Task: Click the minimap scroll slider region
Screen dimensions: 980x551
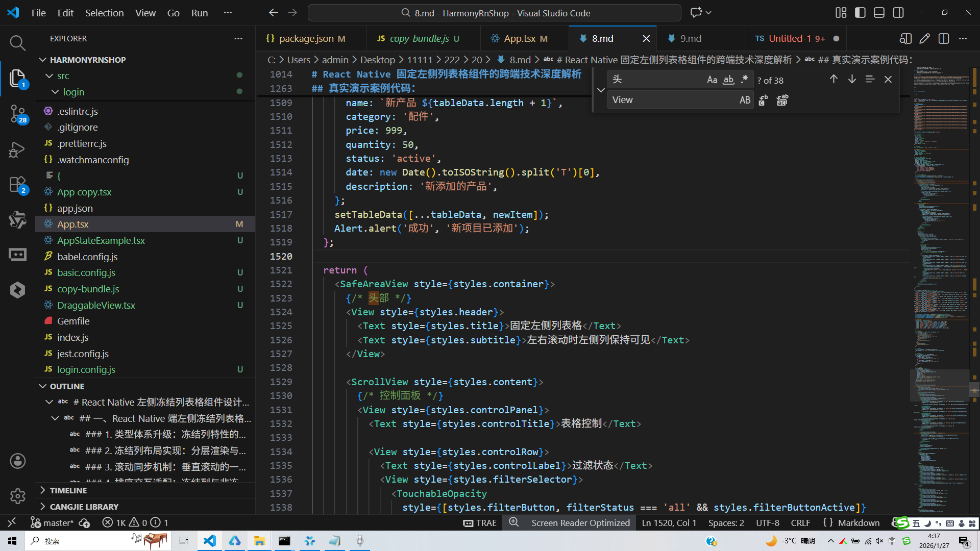Action: (x=939, y=385)
